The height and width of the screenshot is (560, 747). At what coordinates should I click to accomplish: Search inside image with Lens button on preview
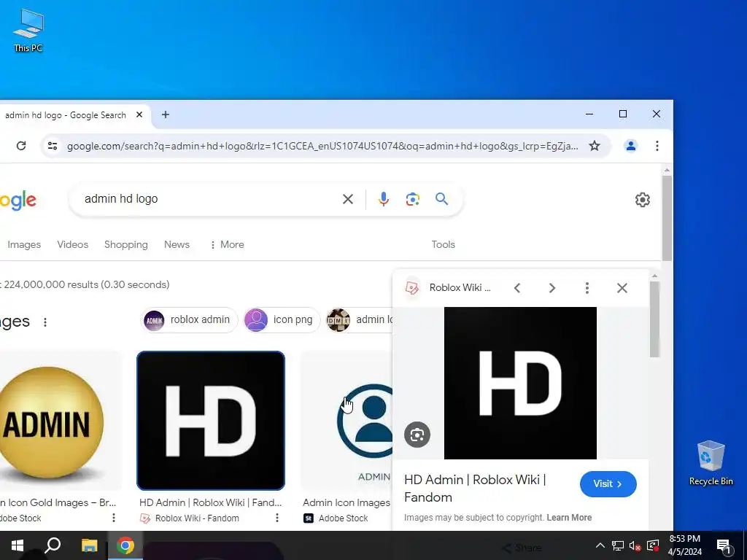coord(417,435)
